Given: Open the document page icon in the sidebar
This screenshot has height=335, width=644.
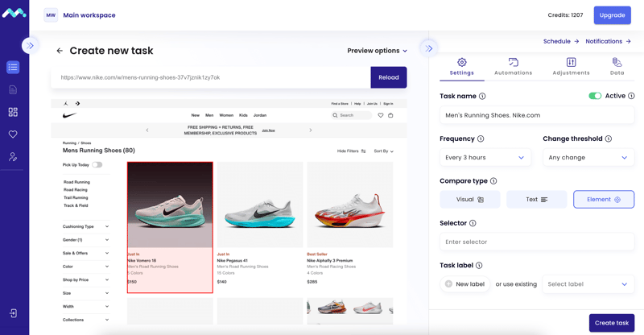Looking at the screenshot, I should click(x=13, y=89).
